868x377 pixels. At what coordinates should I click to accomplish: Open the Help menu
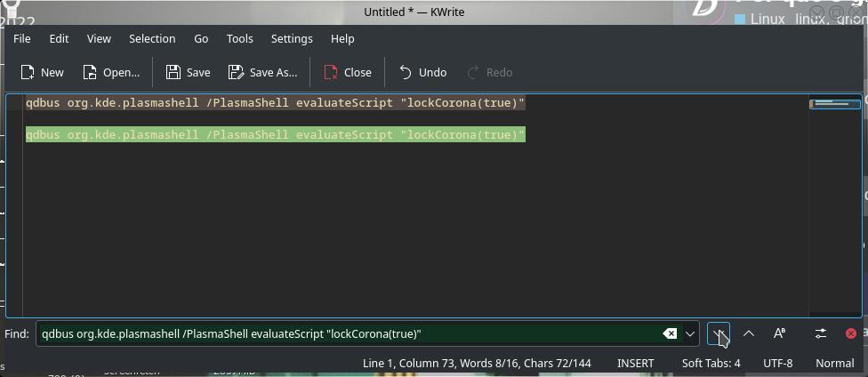click(342, 39)
